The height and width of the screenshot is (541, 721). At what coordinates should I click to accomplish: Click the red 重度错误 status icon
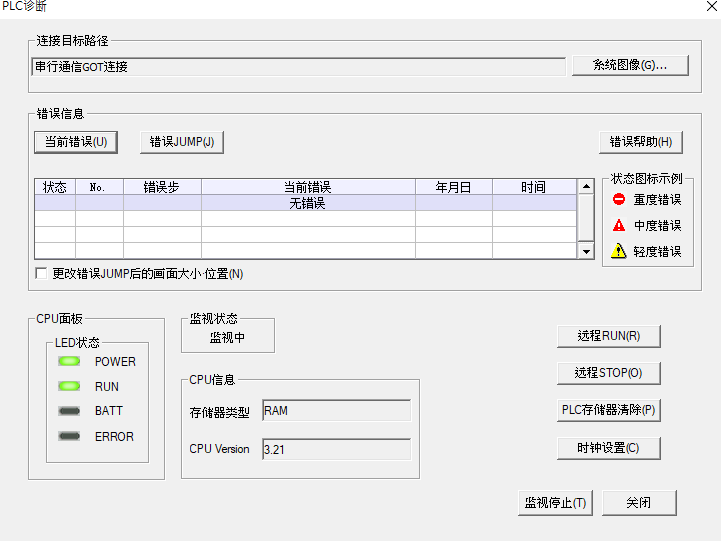[x=619, y=199]
